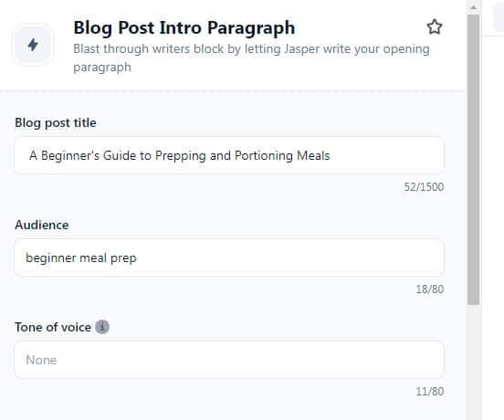Viewport: 504px width, 420px height.
Task: Open the Tone of voice info icon
Action: click(x=102, y=327)
